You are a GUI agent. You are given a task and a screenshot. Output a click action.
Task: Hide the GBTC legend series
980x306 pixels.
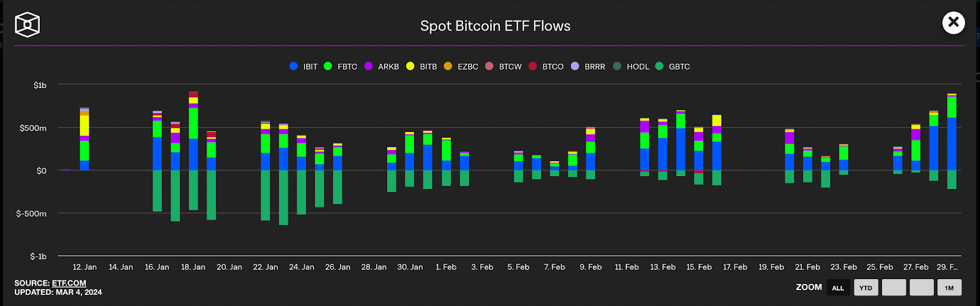click(x=673, y=66)
